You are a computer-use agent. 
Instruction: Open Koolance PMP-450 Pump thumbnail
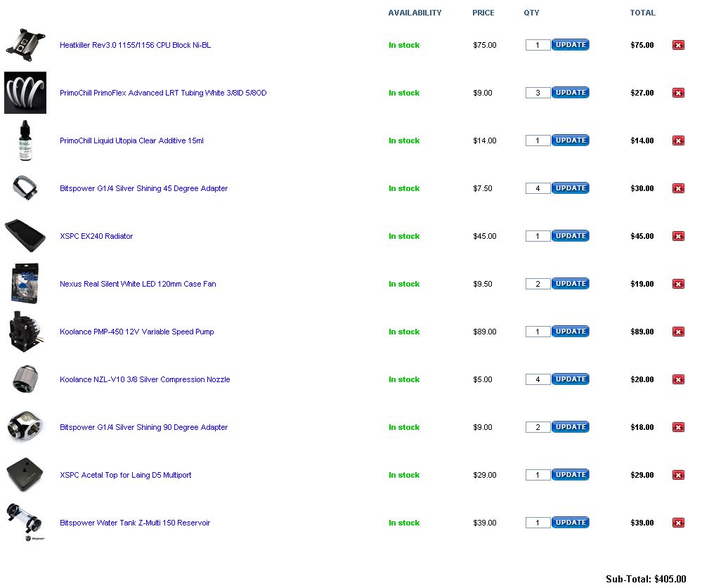click(x=26, y=332)
